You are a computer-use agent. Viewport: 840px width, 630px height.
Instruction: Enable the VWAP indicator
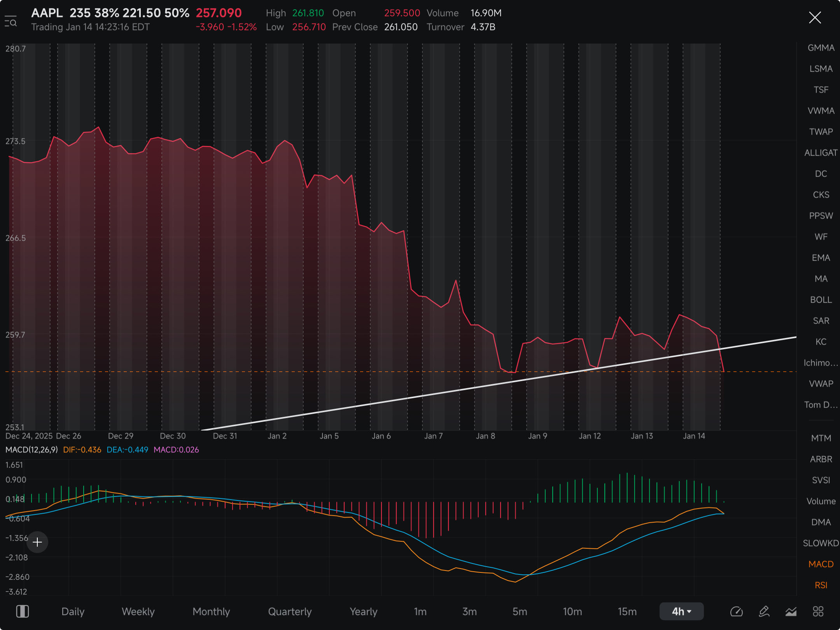coord(821,384)
